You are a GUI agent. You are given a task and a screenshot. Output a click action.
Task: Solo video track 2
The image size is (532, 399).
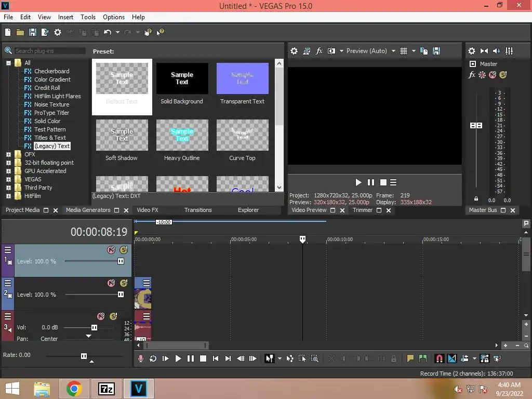(x=124, y=283)
